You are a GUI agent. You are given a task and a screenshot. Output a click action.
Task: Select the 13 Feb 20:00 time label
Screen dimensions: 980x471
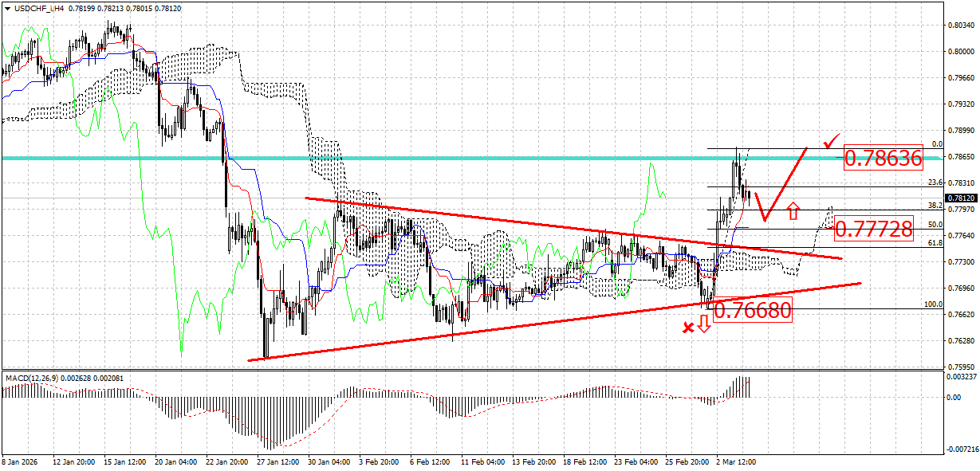coord(533,462)
